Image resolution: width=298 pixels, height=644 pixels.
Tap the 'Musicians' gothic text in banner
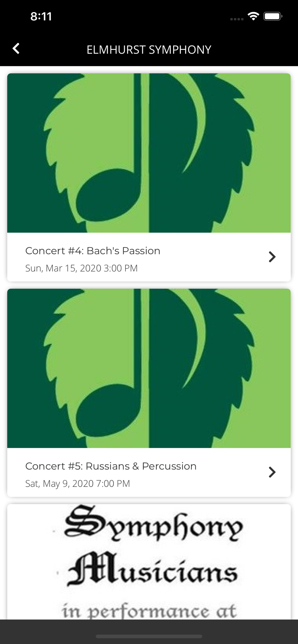click(x=152, y=569)
